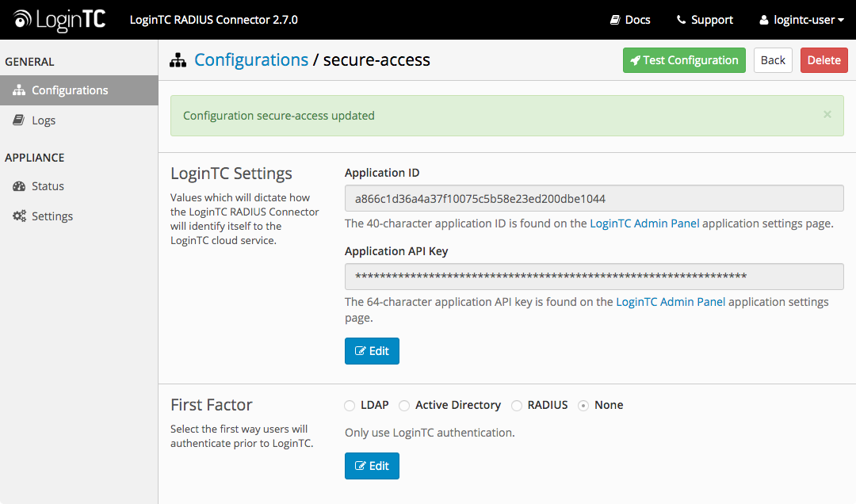The height and width of the screenshot is (504, 856).
Task: Click the Application API Key field
Action: (594, 277)
